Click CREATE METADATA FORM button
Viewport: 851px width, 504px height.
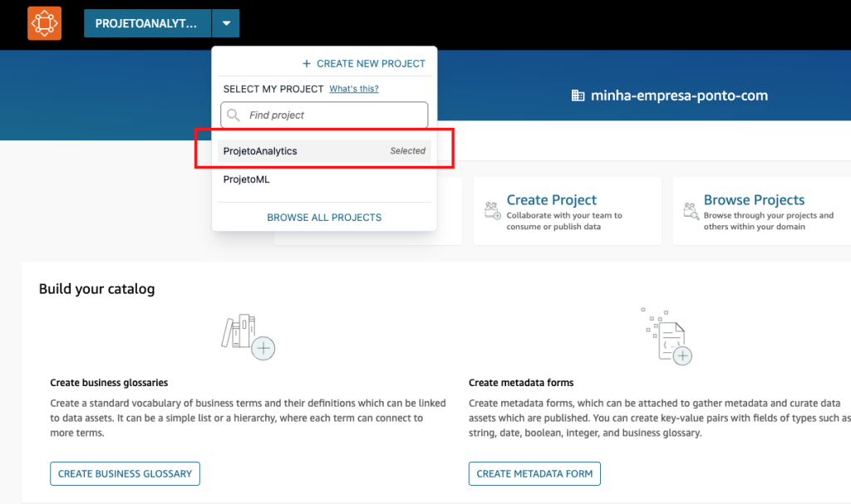(x=534, y=473)
